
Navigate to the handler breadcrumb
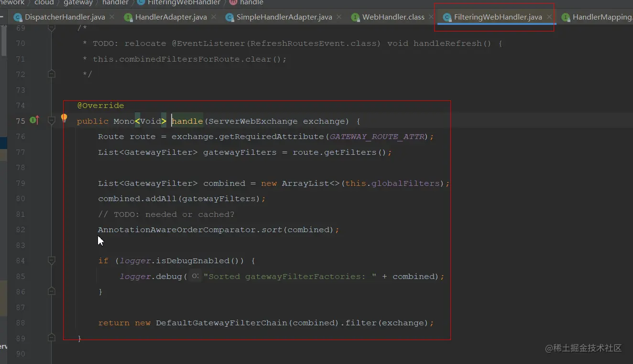(115, 2)
